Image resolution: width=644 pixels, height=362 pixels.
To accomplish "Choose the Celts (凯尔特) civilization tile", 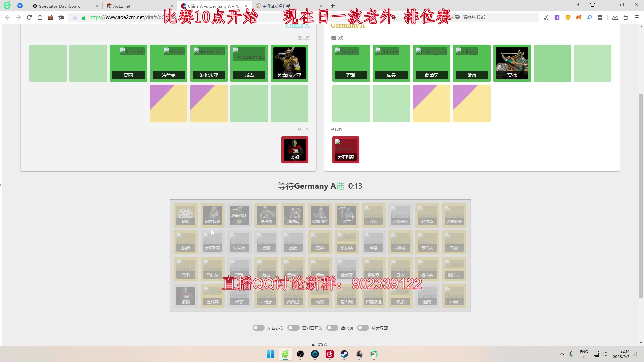I will (346, 242).
